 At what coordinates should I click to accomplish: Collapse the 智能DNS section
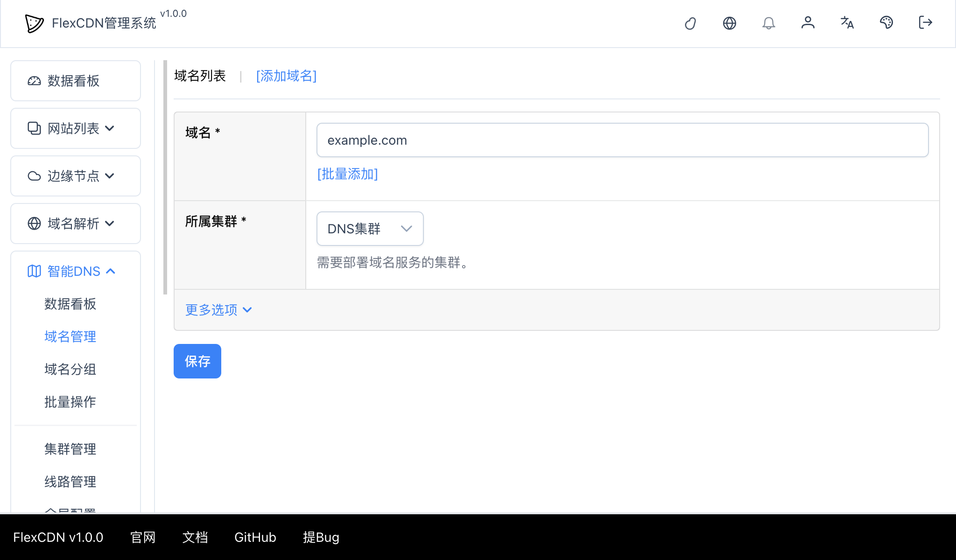(72, 271)
